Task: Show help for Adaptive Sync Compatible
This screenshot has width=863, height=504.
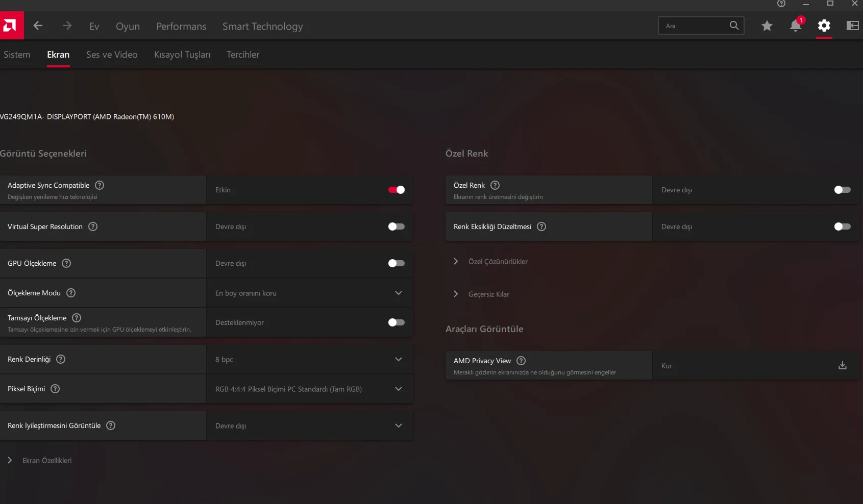Action: coord(100,185)
